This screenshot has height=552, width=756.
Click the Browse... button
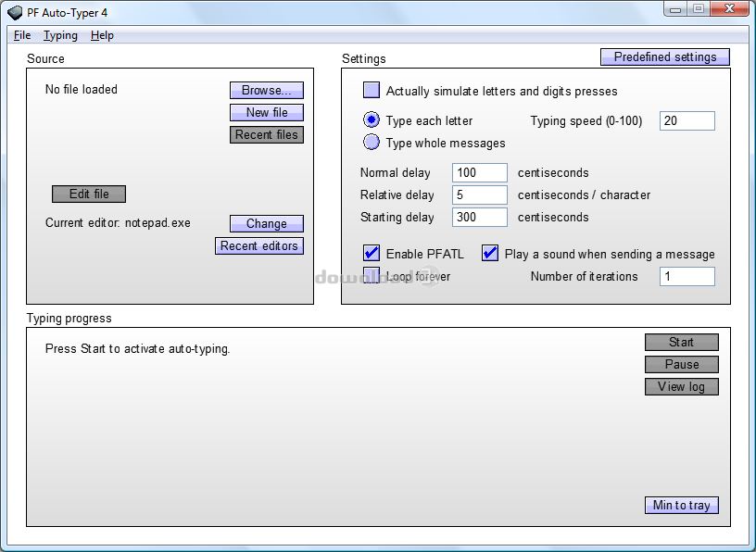[267, 90]
